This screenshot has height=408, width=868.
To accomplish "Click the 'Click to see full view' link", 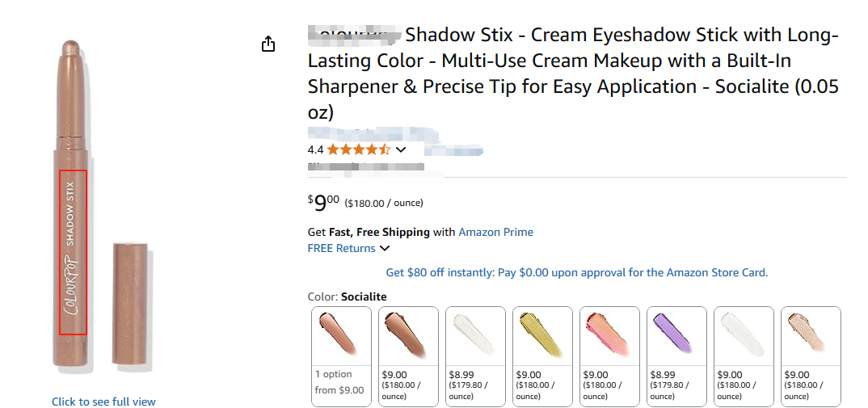I will [103, 402].
